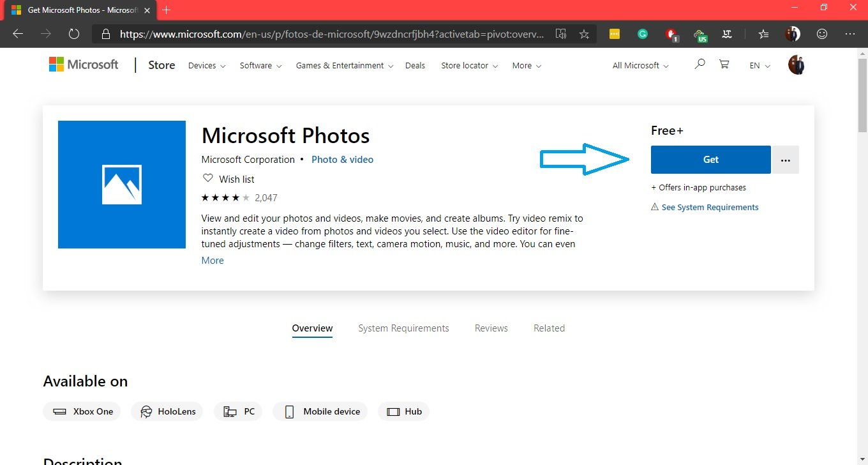868x465 pixels.
Task: Expand description with More link
Action: pyautogui.click(x=213, y=261)
